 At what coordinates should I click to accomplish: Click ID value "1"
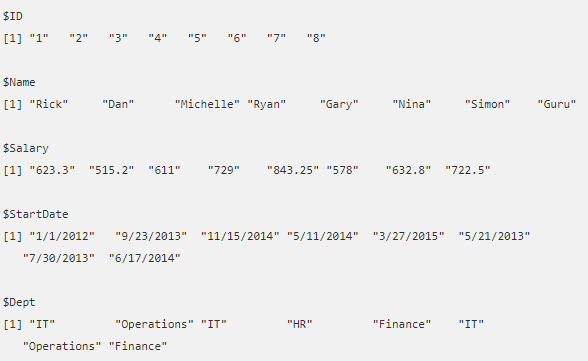click(39, 38)
